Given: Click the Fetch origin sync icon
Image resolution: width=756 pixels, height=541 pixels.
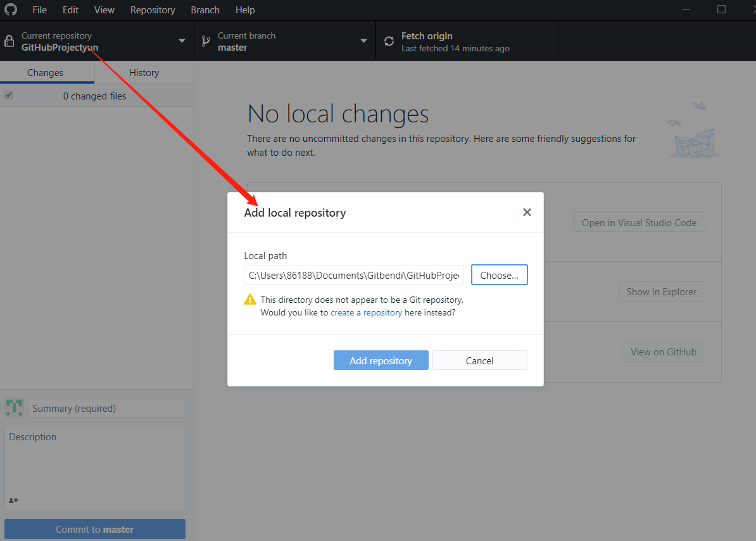Looking at the screenshot, I should click(x=389, y=41).
